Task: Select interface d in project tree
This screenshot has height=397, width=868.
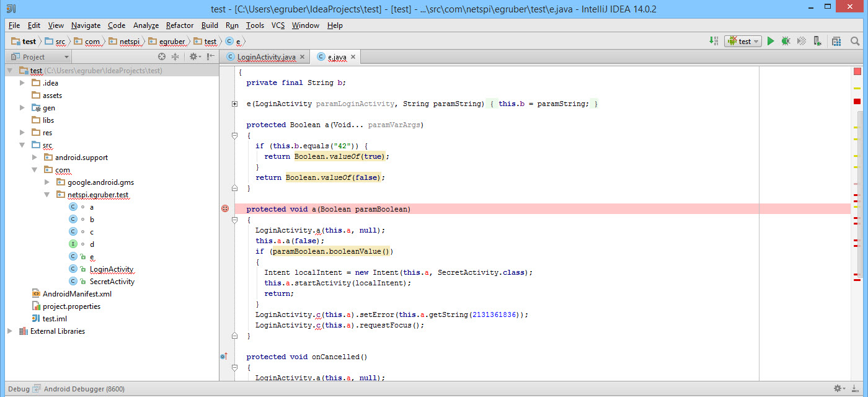Action: click(92, 244)
